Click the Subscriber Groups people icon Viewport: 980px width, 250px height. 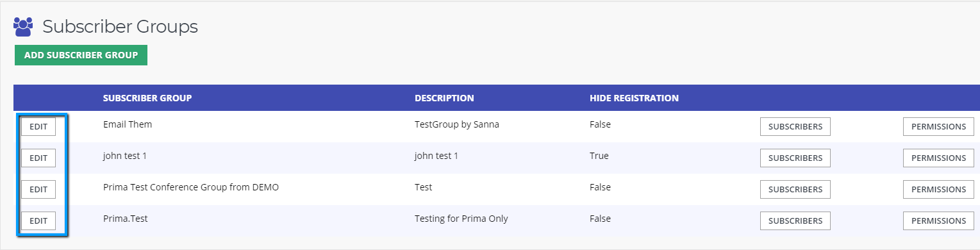point(23,27)
